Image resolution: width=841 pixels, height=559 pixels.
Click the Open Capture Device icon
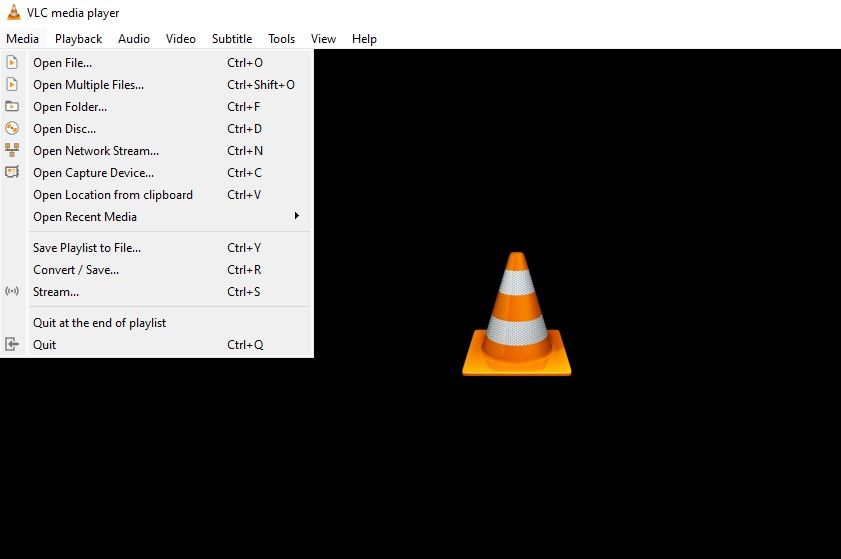pos(12,172)
